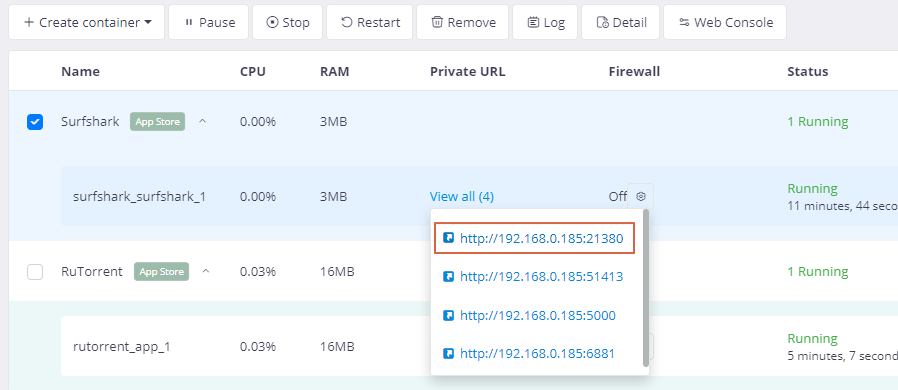The image size is (898, 390).
Task: Collapse the RuTorrent group chevron
Action: point(206,271)
